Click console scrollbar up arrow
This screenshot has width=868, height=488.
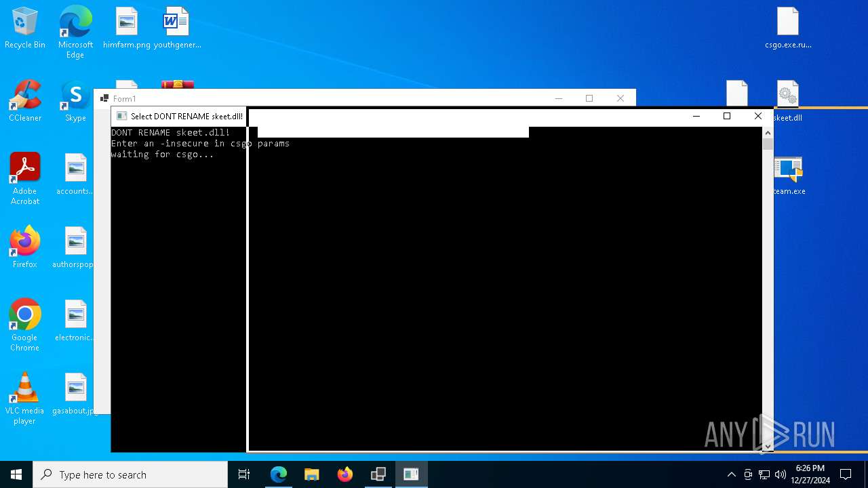tap(768, 133)
